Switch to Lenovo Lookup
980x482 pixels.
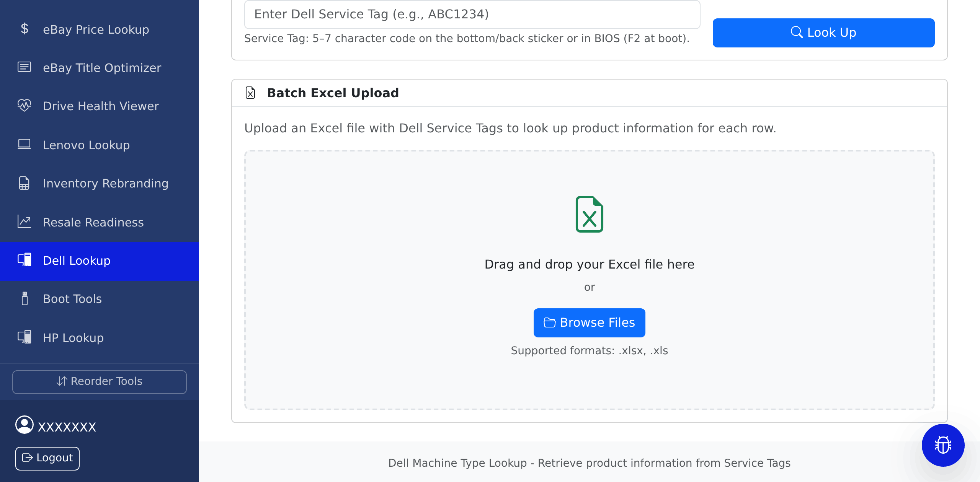pos(100,145)
